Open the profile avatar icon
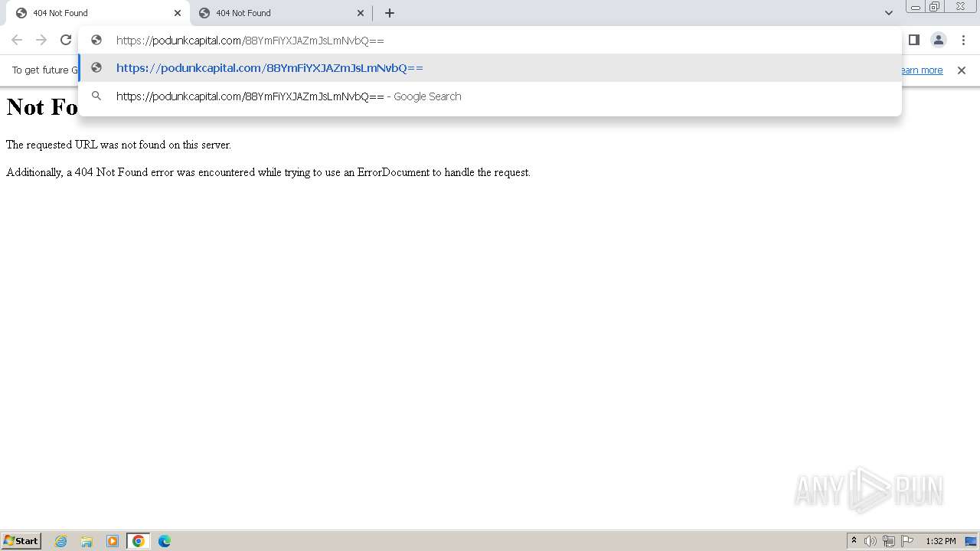Image resolution: width=980 pixels, height=551 pixels. pos(938,40)
